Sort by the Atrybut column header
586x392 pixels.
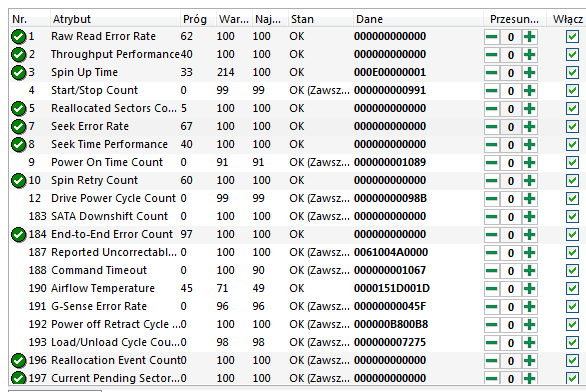click(x=114, y=19)
